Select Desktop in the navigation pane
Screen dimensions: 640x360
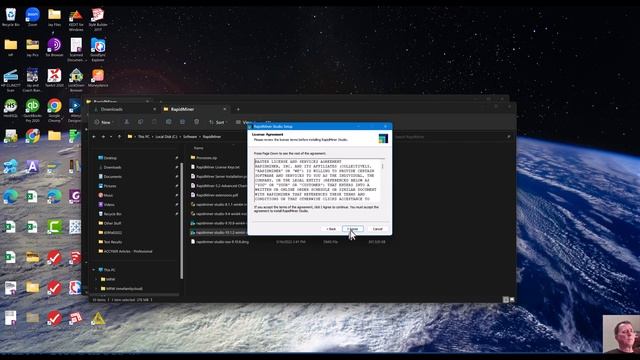click(x=110, y=158)
